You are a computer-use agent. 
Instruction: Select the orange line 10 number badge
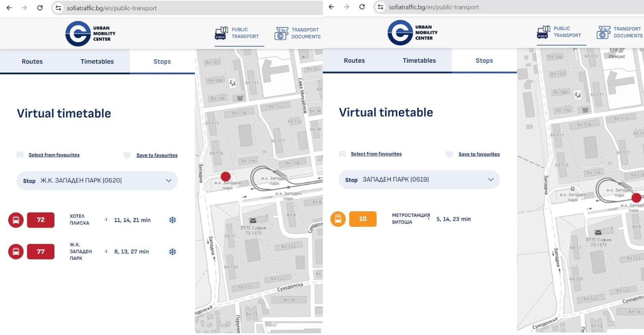point(363,219)
